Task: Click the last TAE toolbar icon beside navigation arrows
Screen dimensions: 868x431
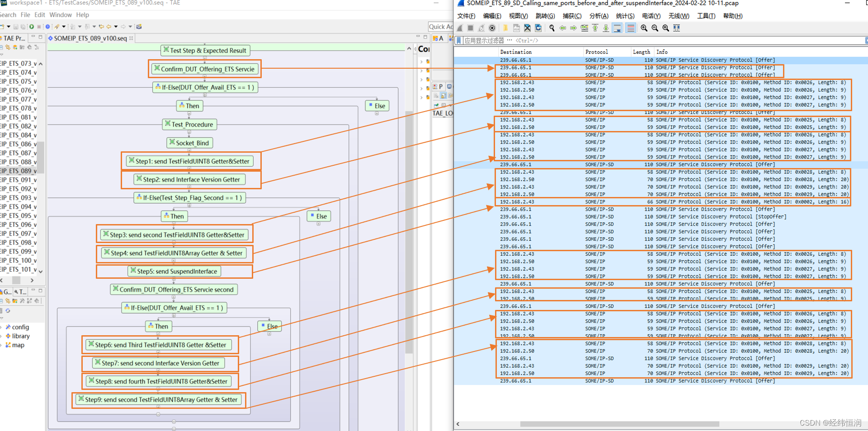Action: tap(139, 27)
